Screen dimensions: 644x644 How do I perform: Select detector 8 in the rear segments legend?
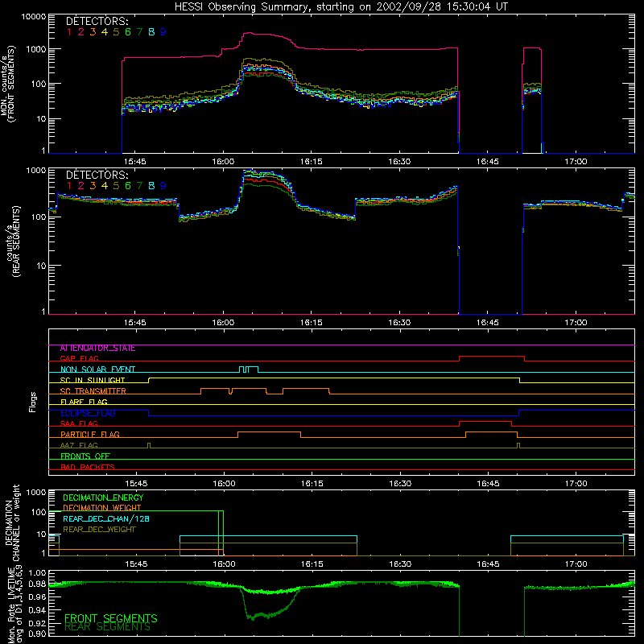pyautogui.click(x=151, y=186)
